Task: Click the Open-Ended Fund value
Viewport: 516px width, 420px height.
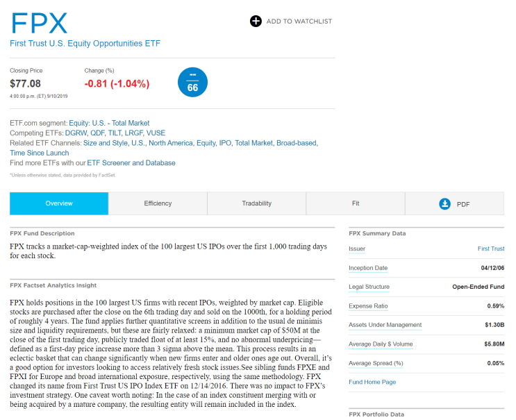Action: point(478,287)
